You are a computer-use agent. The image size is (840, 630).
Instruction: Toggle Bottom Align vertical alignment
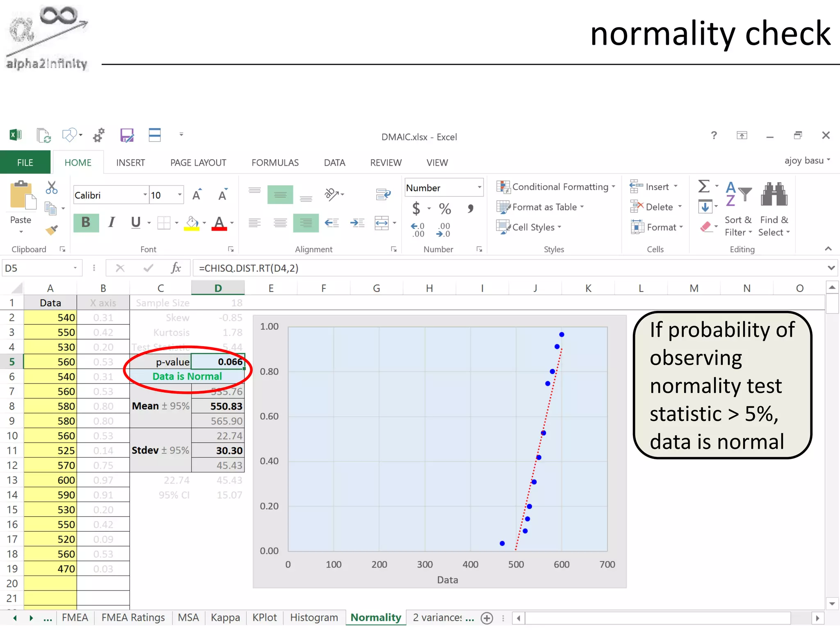pos(306,199)
